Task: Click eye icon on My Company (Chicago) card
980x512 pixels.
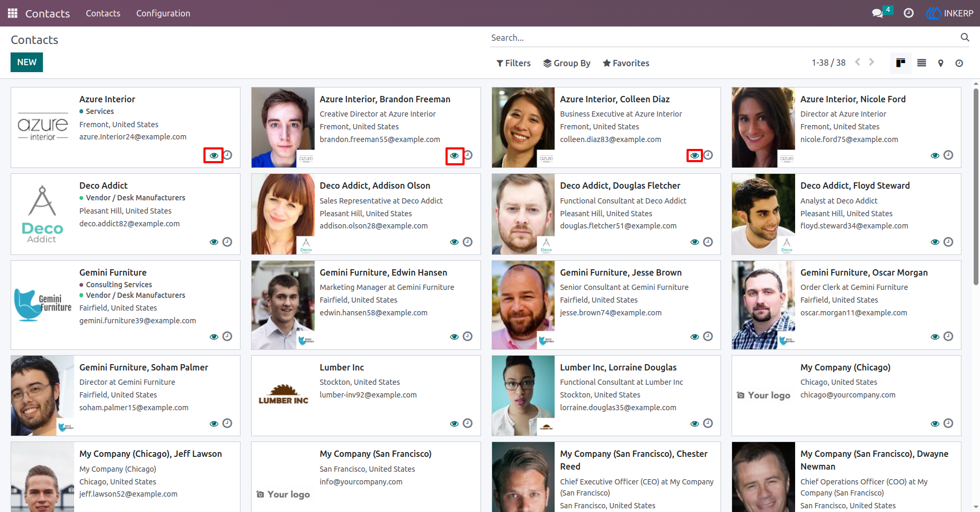Action: pos(935,423)
